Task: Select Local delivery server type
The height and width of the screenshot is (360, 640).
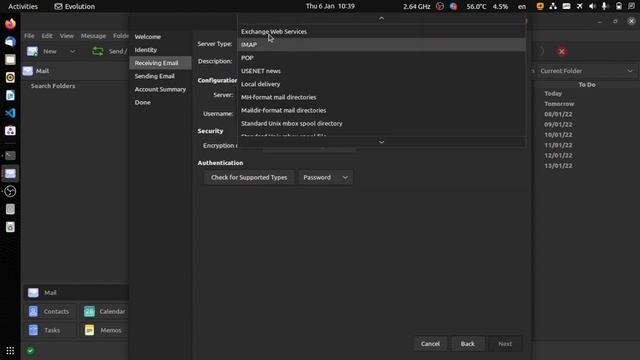Action: tap(381, 84)
